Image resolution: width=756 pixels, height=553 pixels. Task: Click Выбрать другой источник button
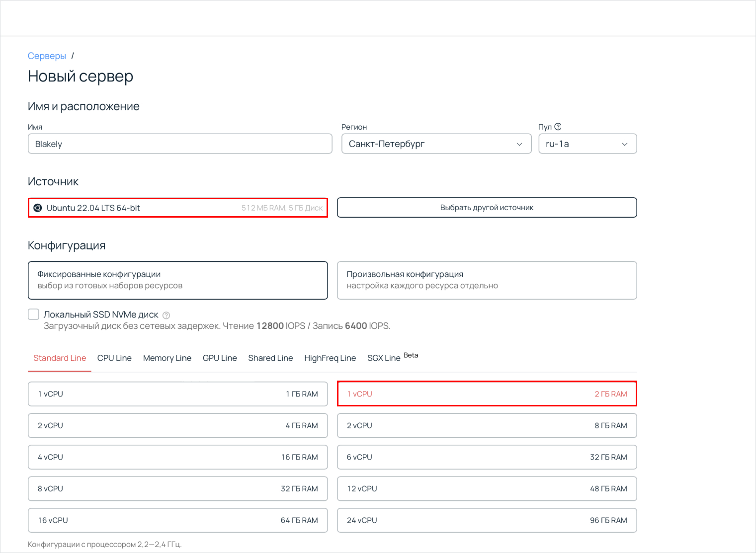pos(487,208)
